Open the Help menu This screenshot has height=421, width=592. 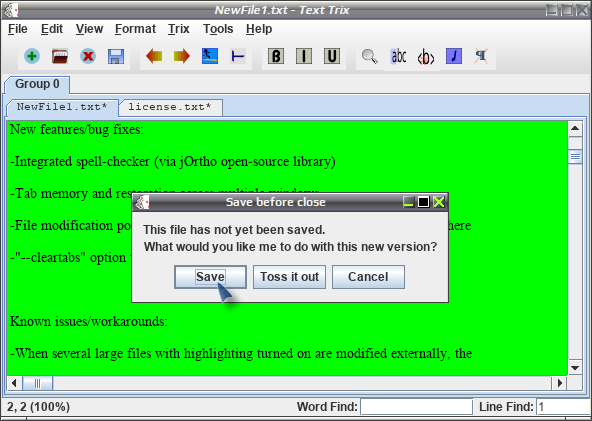pos(259,29)
